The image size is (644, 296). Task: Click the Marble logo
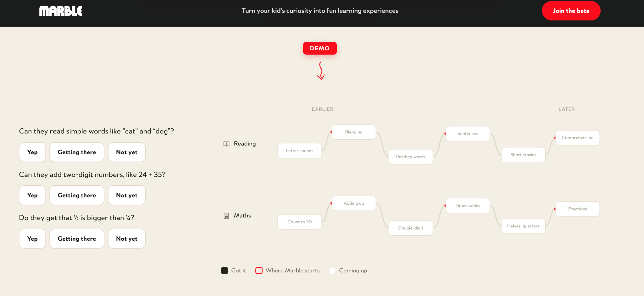(x=61, y=11)
